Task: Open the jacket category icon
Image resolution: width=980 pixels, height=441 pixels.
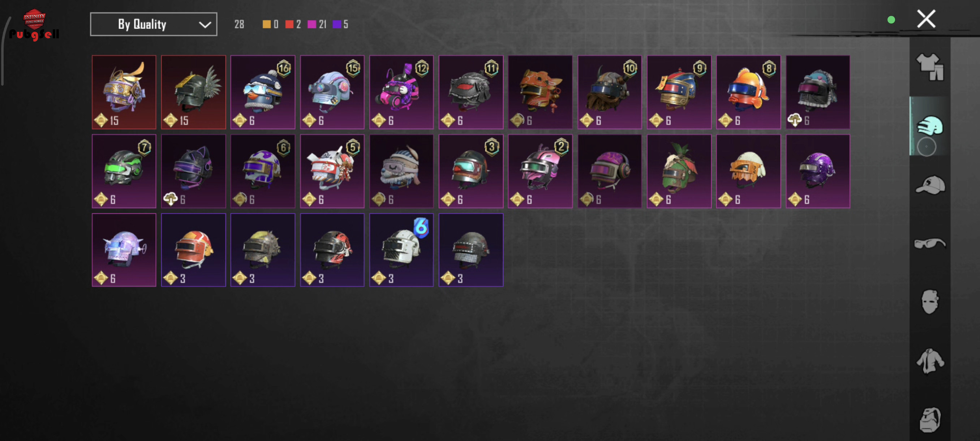Action: point(930,361)
